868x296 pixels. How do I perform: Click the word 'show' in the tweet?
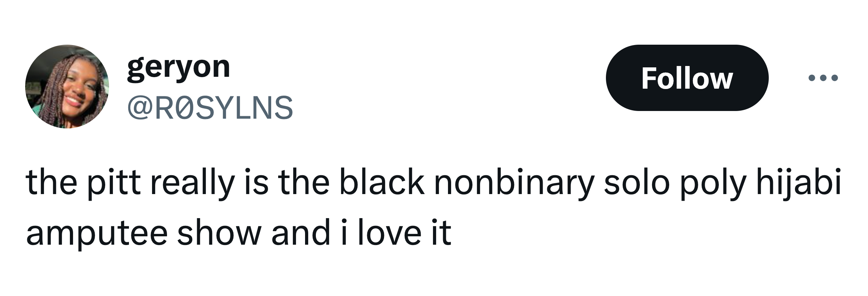click(219, 232)
